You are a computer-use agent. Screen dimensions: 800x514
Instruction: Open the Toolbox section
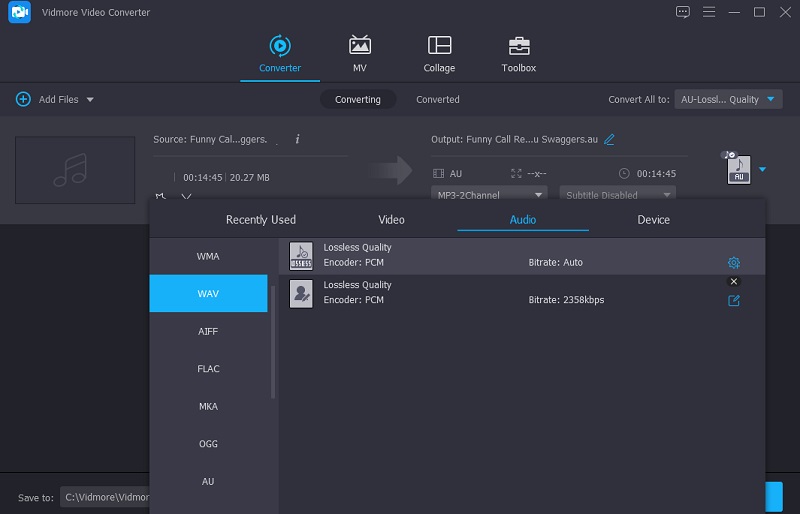point(518,54)
